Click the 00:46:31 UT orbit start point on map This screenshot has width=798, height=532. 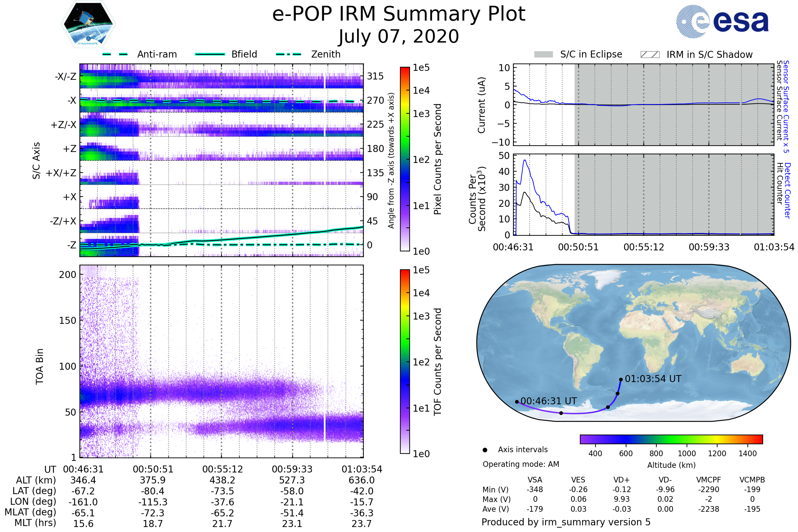[517, 402]
